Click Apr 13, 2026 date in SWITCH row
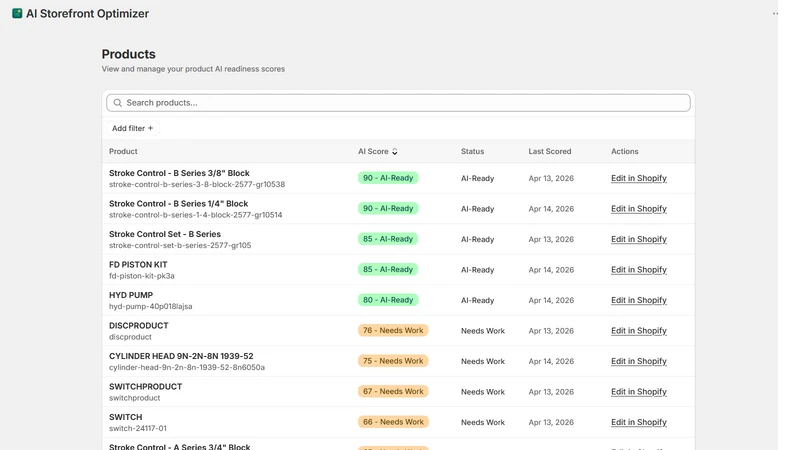The image size is (800, 450). (551, 422)
